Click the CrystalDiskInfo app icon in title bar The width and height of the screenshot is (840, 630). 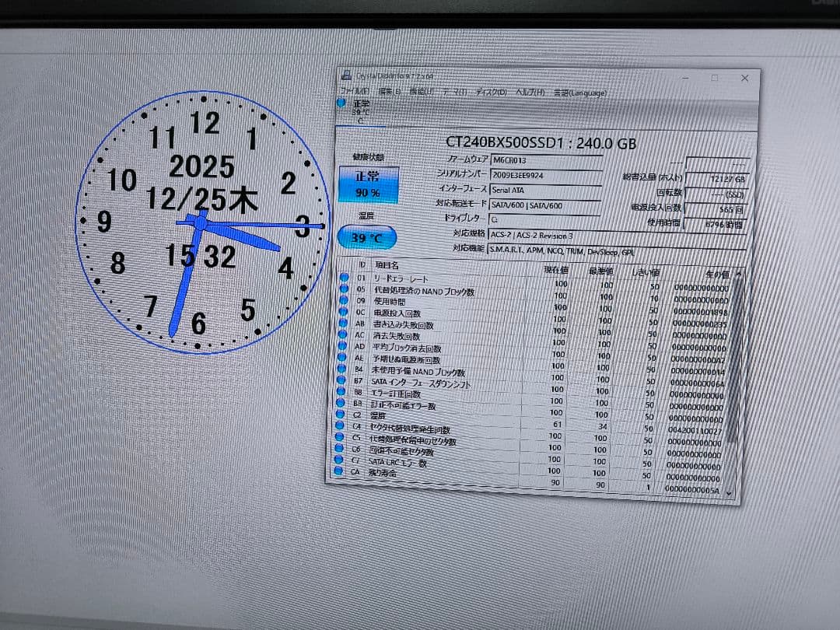345,75
